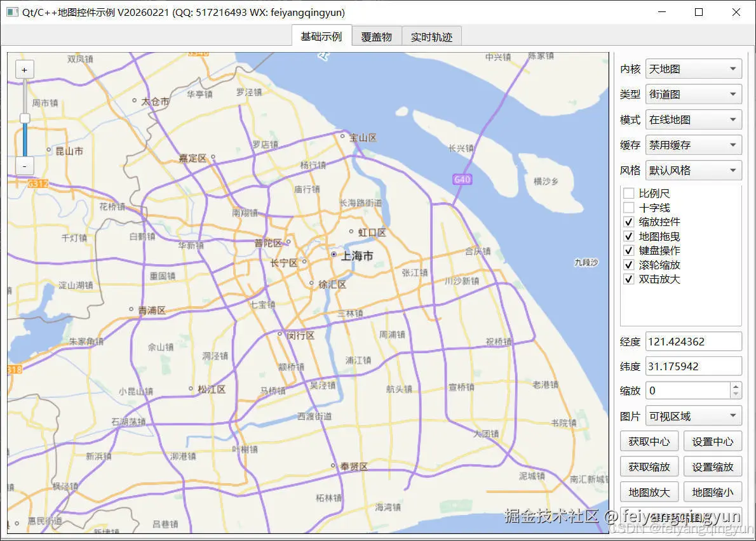
Task: Click the 嘉定区 label on the map
Action: 192,158
